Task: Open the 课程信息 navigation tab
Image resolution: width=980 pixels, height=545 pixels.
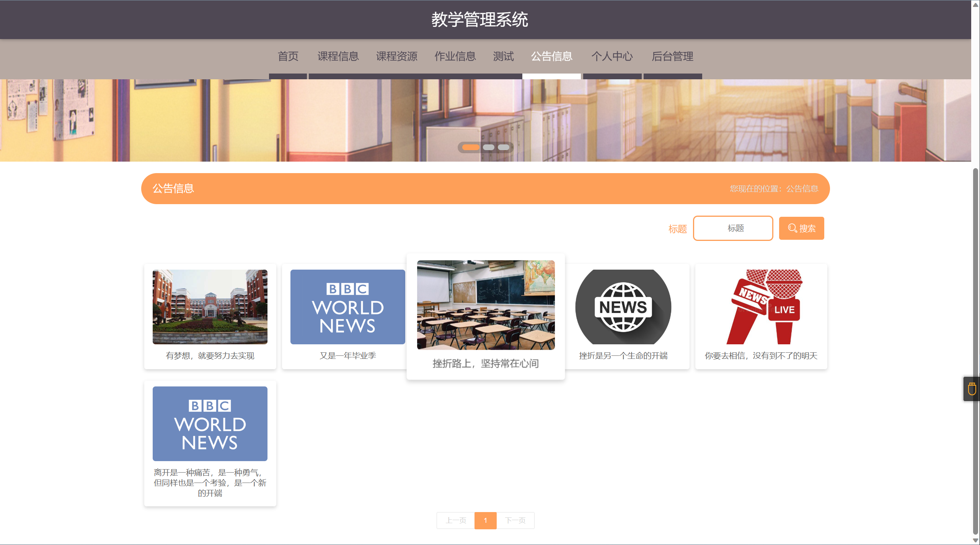Action: pyautogui.click(x=338, y=56)
